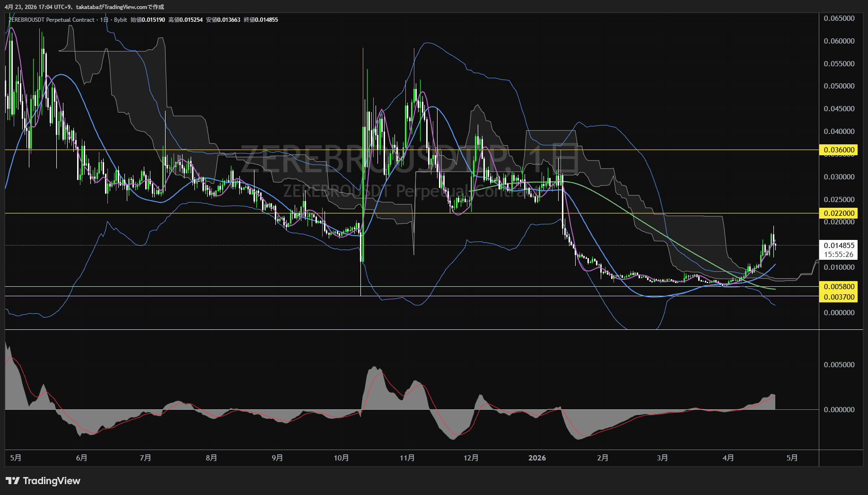
Task: Select the 0.003700 price level label
Action: click(x=839, y=297)
